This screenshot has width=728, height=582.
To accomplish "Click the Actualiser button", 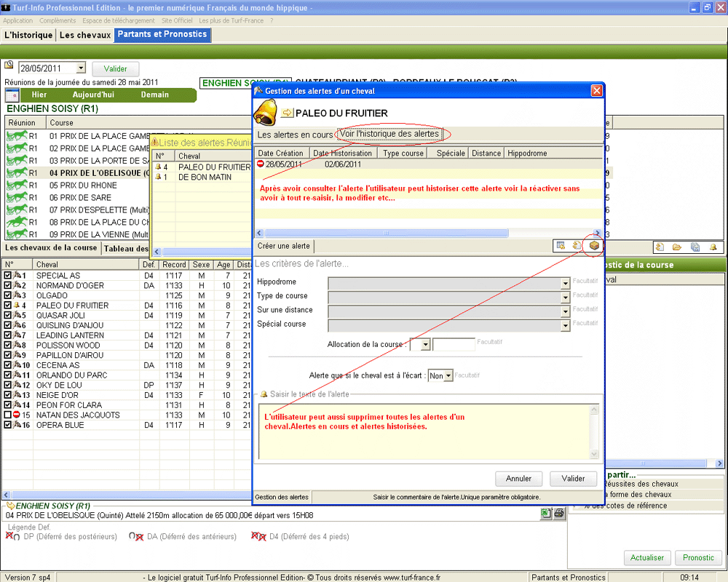I will [646, 557].
